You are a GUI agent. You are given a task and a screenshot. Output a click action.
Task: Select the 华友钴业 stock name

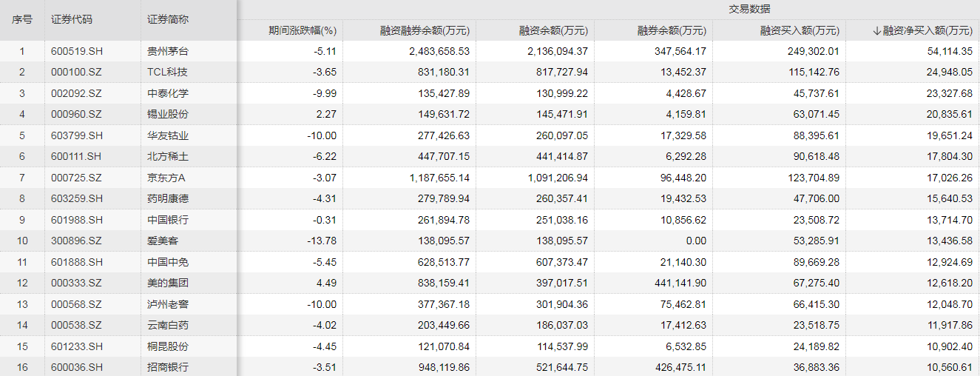[x=168, y=135]
